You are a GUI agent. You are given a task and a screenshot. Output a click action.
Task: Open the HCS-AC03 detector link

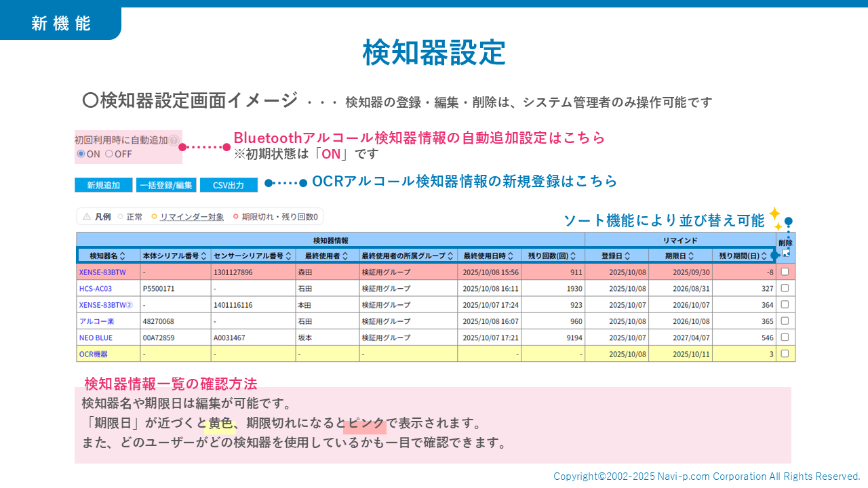tap(95, 288)
